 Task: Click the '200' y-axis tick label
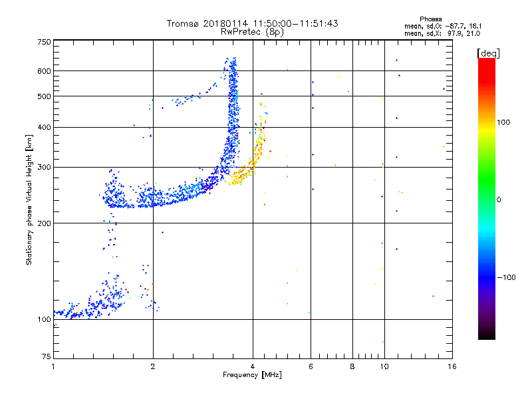[x=44, y=223]
